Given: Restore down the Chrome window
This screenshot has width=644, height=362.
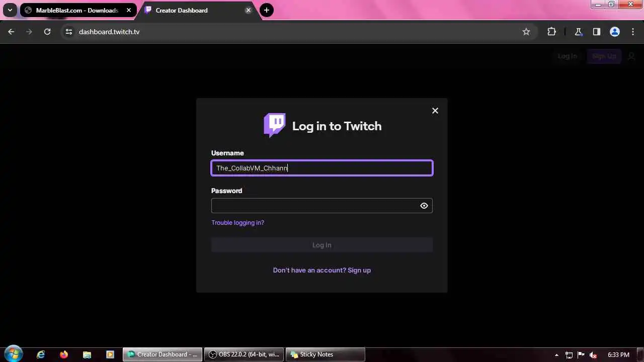Looking at the screenshot, I should tap(611, 4).
